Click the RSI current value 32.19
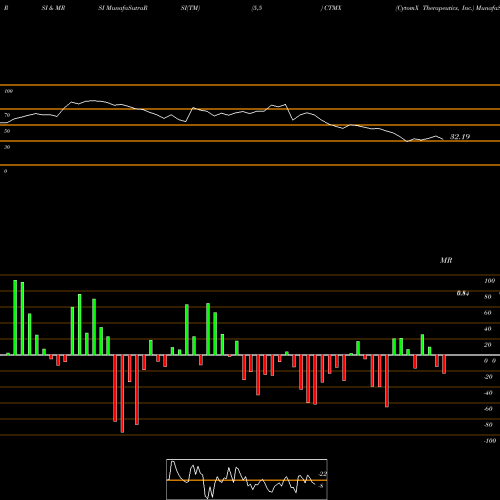The height and width of the screenshot is (500, 500). [x=460, y=137]
